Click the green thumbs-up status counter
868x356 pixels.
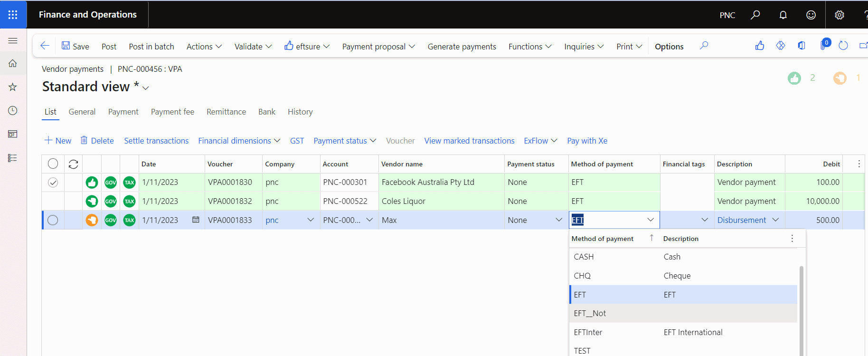pyautogui.click(x=794, y=78)
